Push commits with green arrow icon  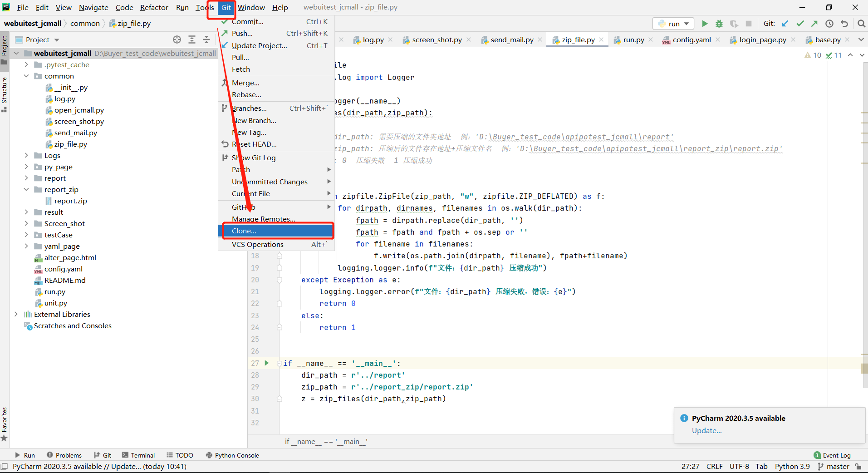tap(814, 24)
